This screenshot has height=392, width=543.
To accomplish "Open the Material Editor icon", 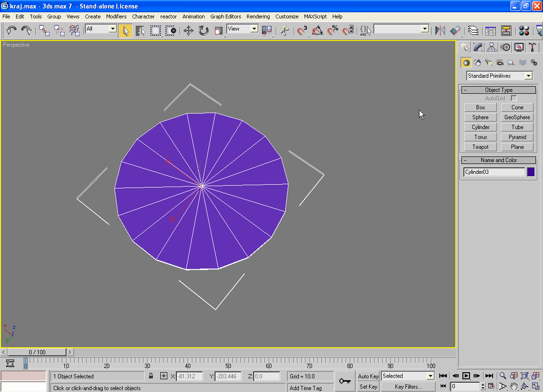I will pos(524,31).
